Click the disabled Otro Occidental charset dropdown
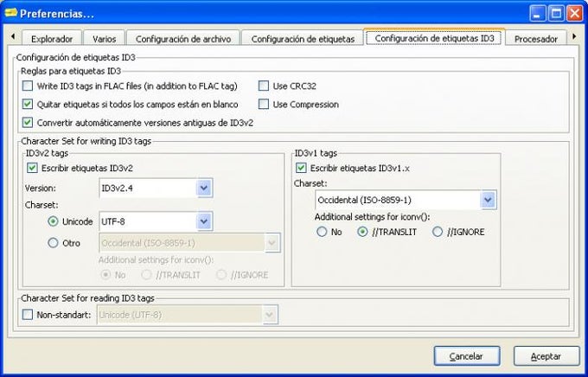 (189, 243)
